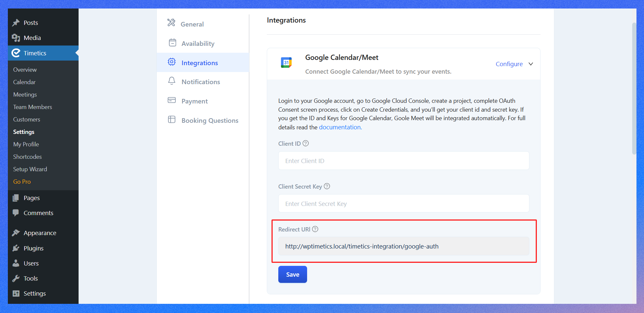Click the blue Save button

(x=293, y=274)
